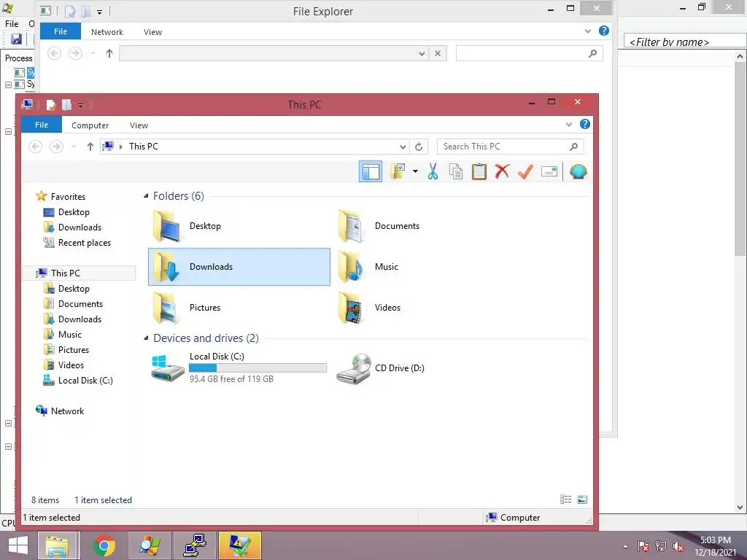Toggle the navigation pane layout button
Screen dimensions: 747x560
(x=370, y=171)
